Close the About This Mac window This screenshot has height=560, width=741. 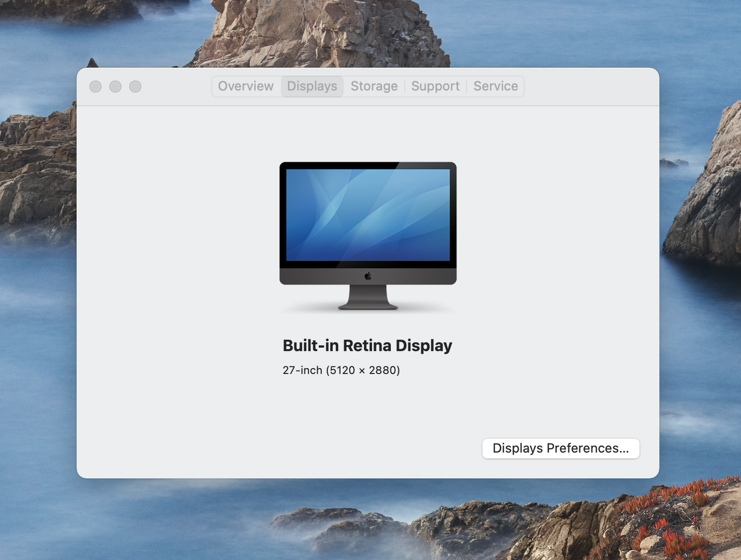[95, 86]
